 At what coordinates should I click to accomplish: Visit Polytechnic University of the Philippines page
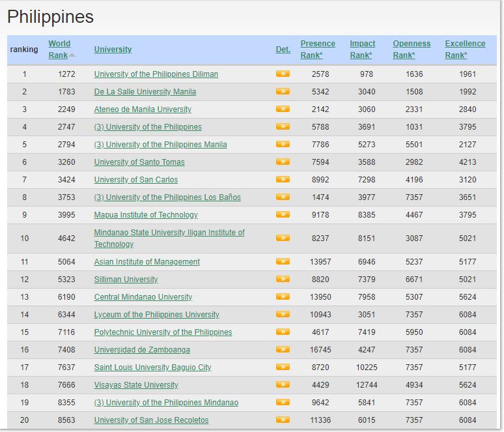pos(163,332)
